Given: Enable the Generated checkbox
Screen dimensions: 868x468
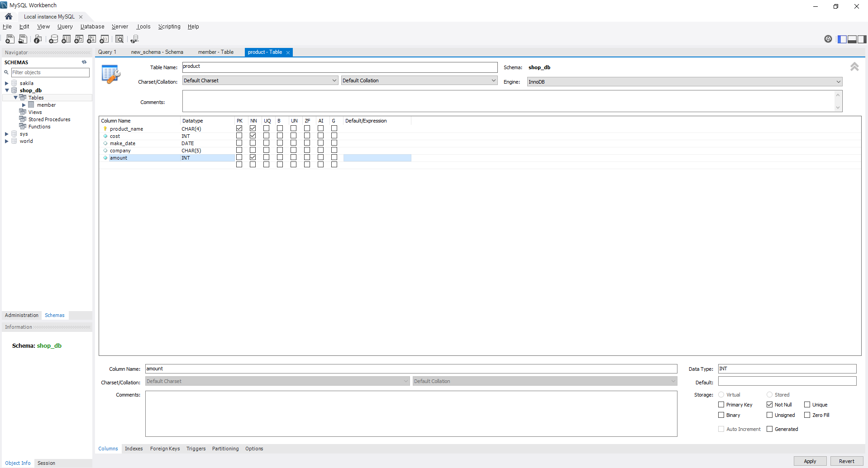Looking at the screenshot, I should pyautogui.click(x=769, y=429).
